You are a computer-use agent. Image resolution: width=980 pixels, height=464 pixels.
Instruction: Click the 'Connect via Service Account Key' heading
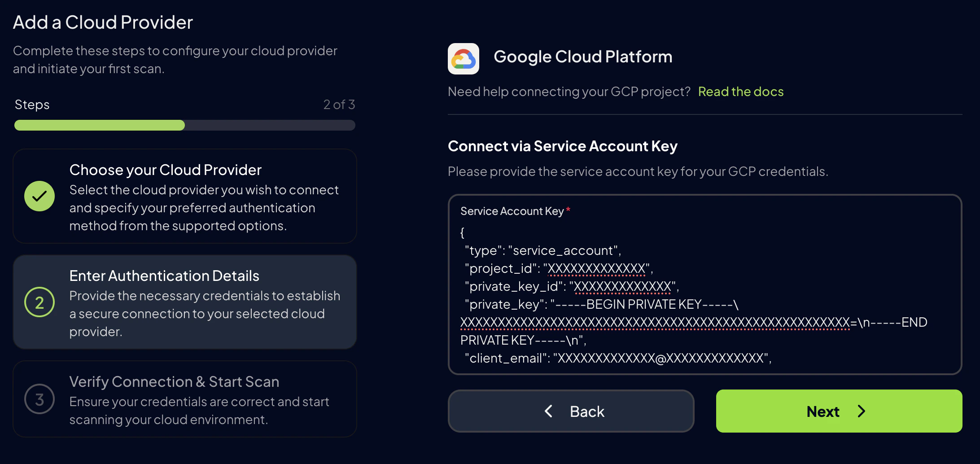[562, 146]
